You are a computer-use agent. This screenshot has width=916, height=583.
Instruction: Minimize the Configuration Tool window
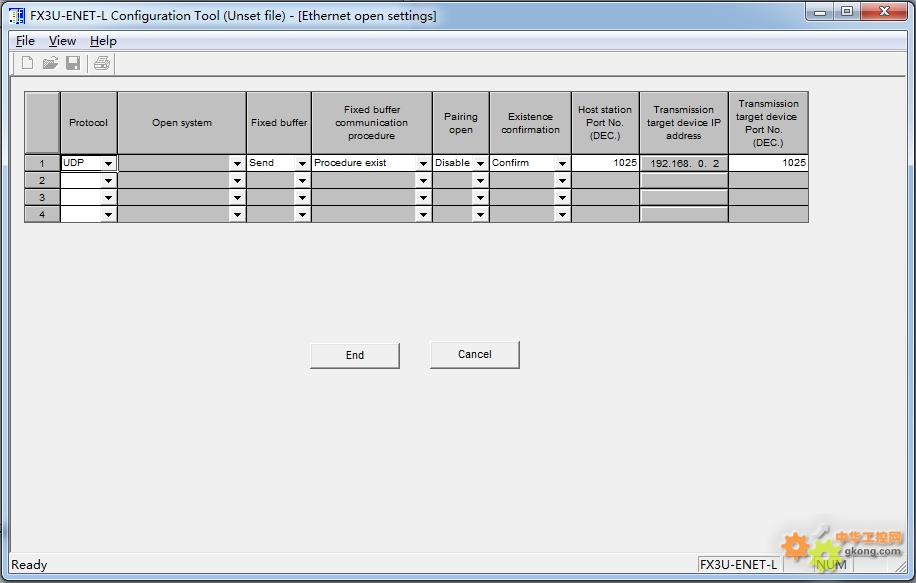point(820,12)
